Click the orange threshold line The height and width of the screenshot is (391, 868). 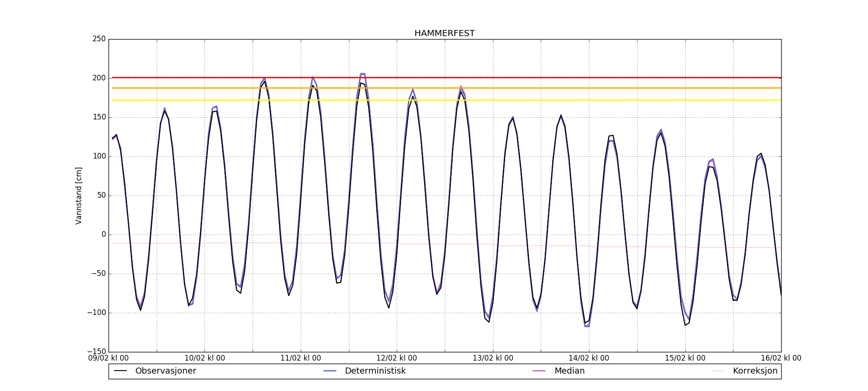click(447, 88)
